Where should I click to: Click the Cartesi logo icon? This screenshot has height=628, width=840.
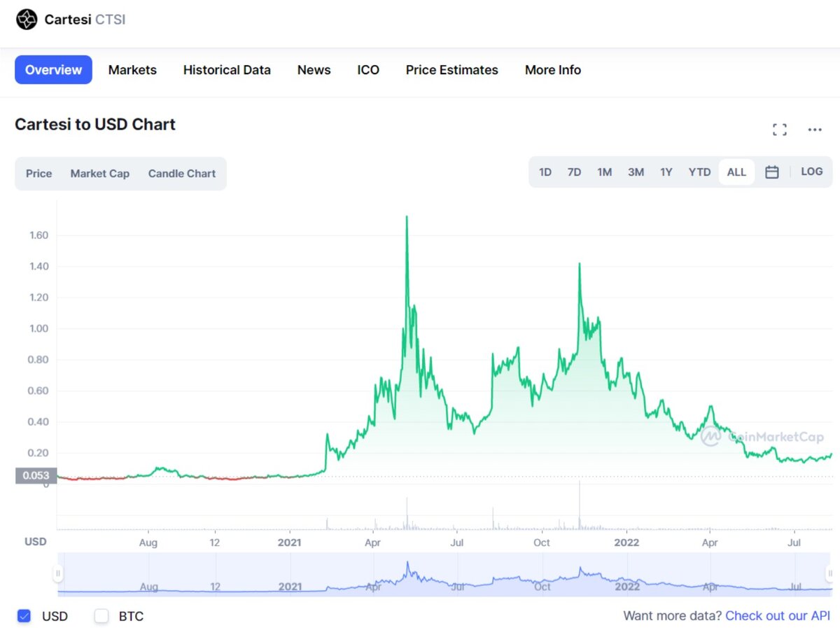[x=27, y=20]
